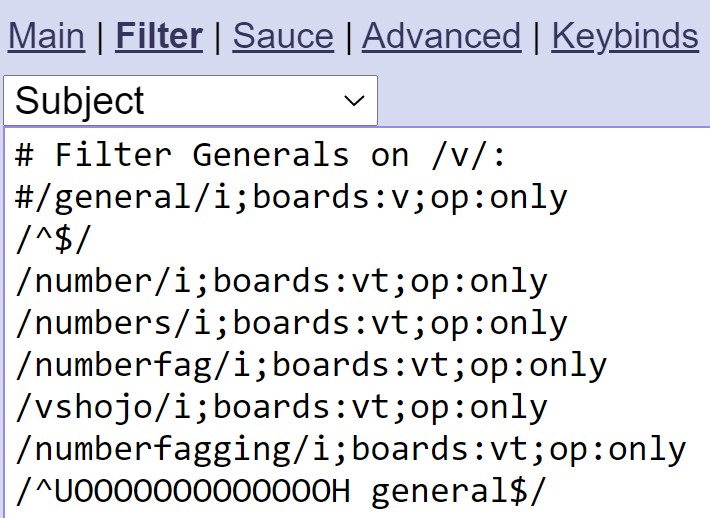
Task: Click the word "Generals" in the comment line
Action: tap(271, 155)
